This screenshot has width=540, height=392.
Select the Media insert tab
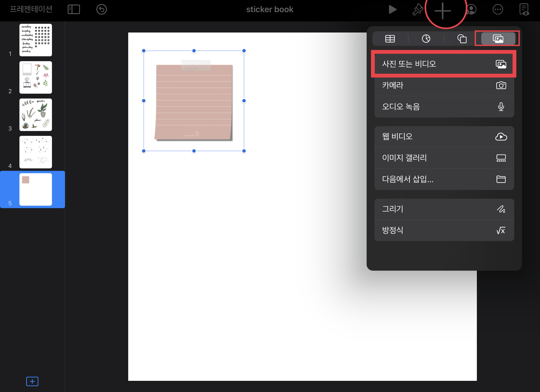tap(498, 39)
